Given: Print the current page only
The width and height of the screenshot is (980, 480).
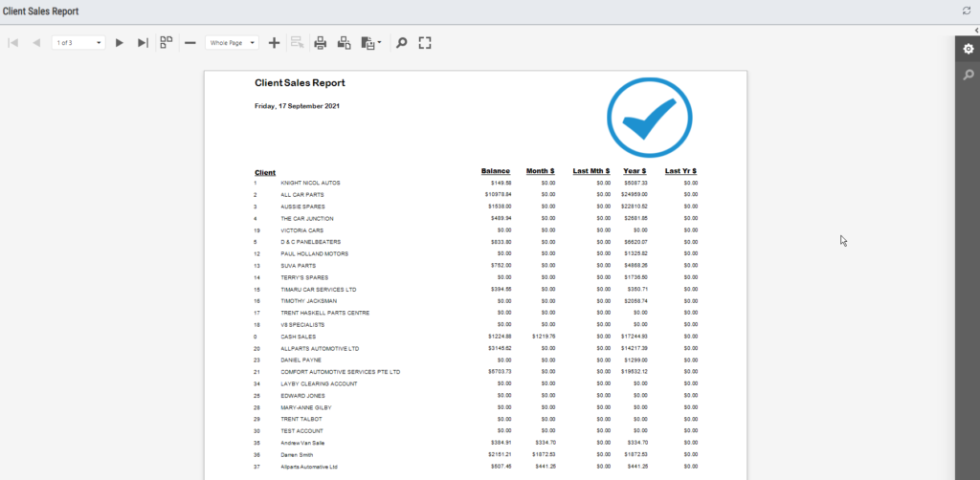Looking at the screenshot, I should click(344, 43).
